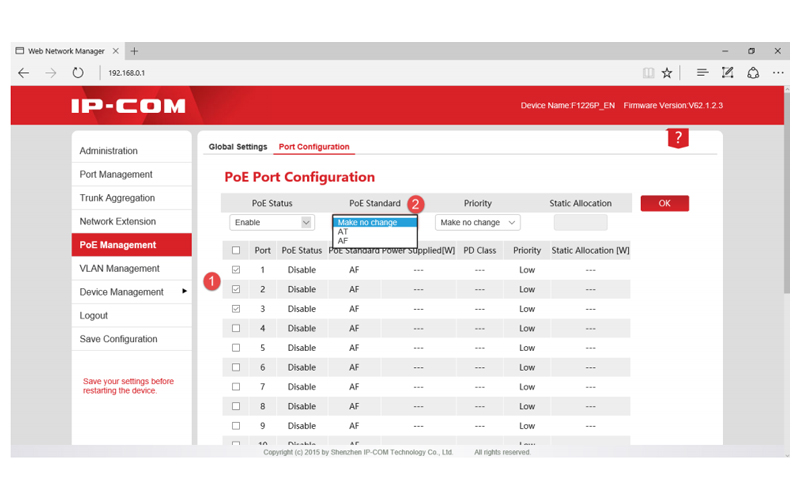This screenshot has height=500, width=800.
Task: Click the address bar showing 192.168.0.1
Action: 127,73
